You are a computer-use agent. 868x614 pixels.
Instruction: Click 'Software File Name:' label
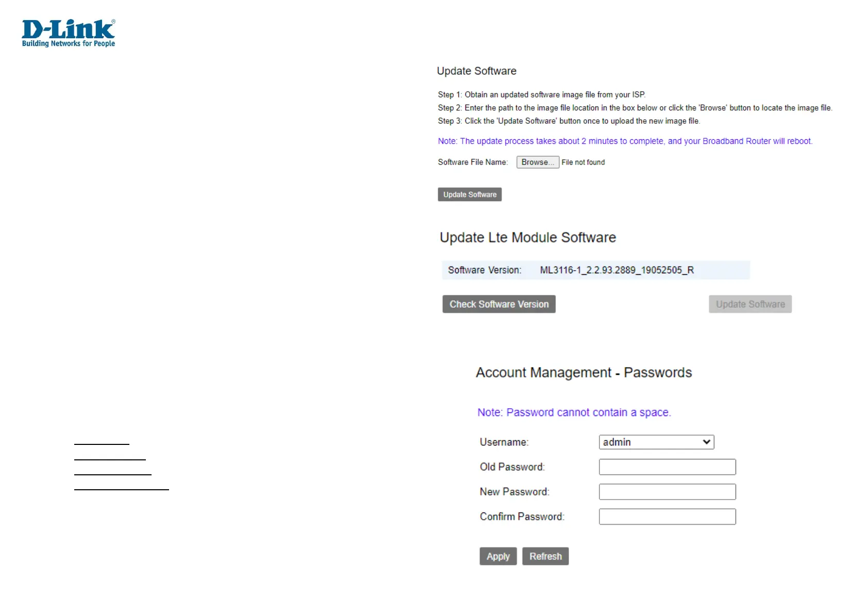(x=473, y=162)
